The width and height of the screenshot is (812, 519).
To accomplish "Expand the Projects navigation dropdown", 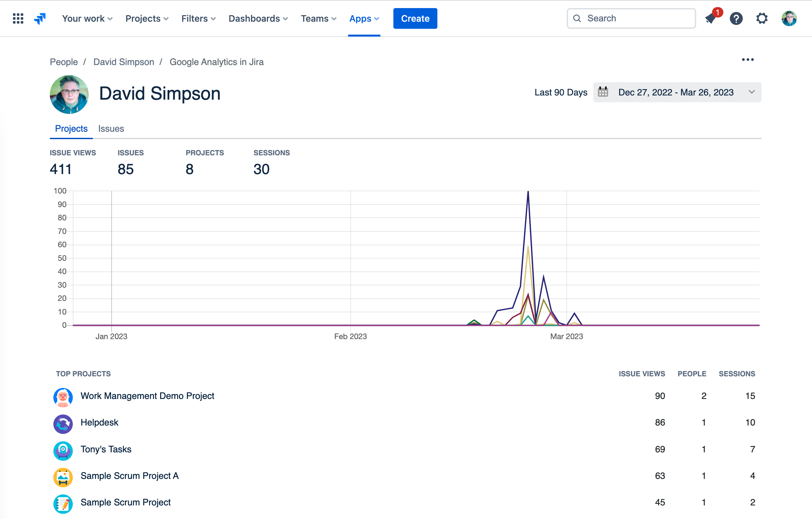I will 147,18.
